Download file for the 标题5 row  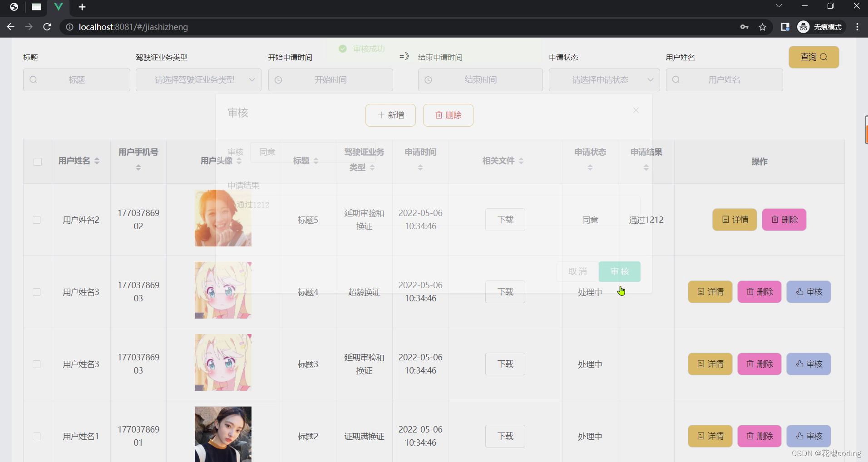point(505,220)
